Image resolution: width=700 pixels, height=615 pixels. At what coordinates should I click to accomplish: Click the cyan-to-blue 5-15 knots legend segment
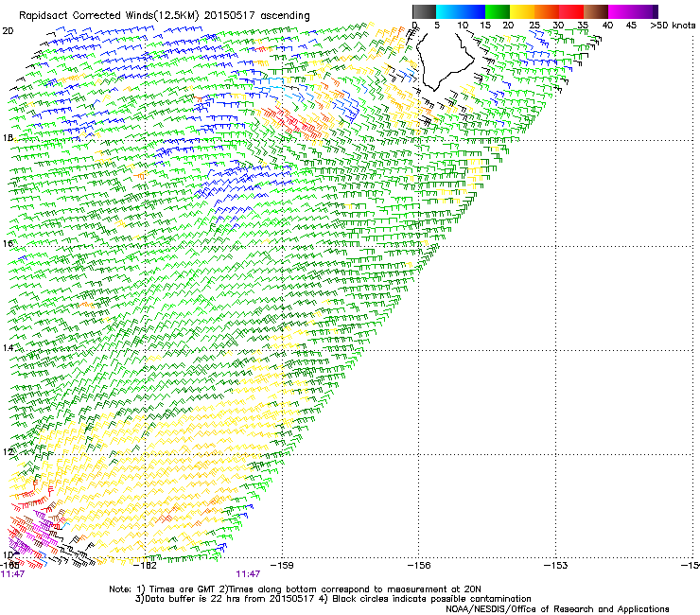[x=461, y=11]
